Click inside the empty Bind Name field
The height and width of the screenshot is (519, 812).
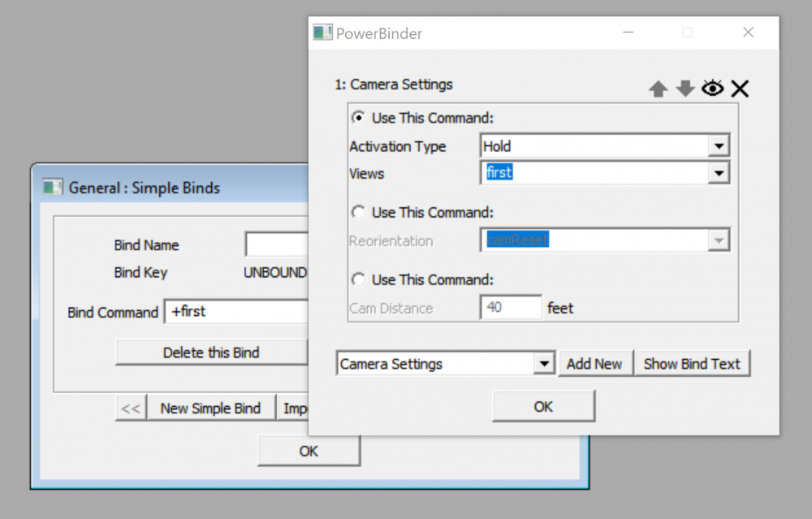coord(276,244)
